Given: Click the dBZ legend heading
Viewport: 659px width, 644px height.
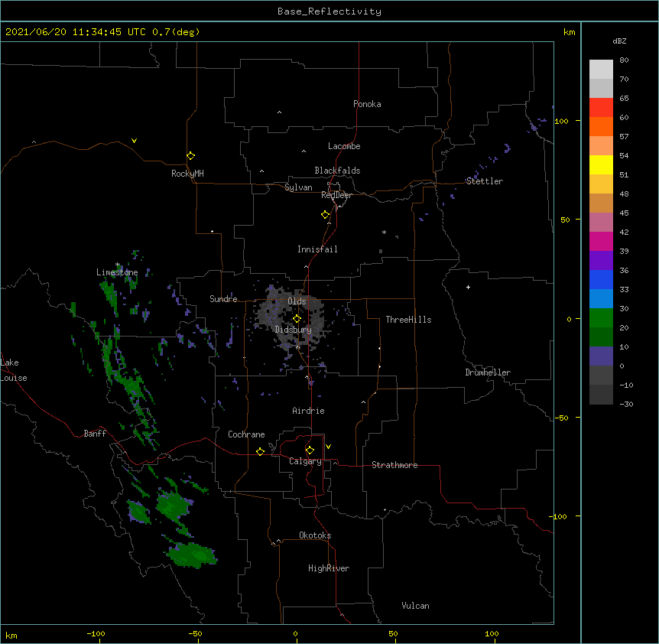Looking at the screenshot, I should point(619,41).
